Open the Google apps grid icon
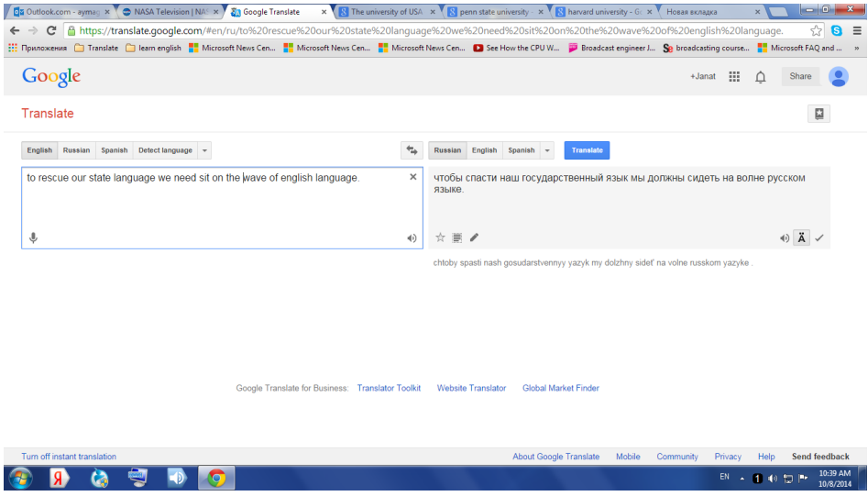Image resolution: width=868 pixels, height=496 pixels. pos(734,76)
